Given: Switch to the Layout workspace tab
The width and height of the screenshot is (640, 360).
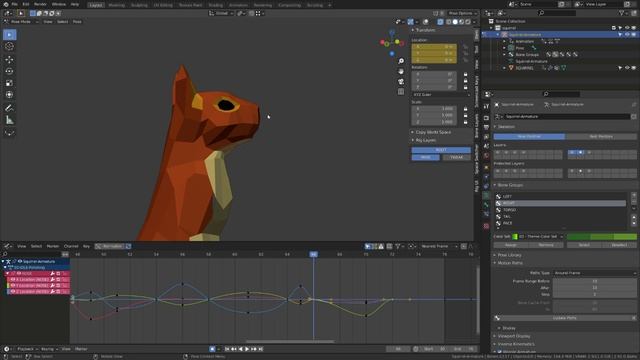Looking at the screenshot, I should (96, 5).
